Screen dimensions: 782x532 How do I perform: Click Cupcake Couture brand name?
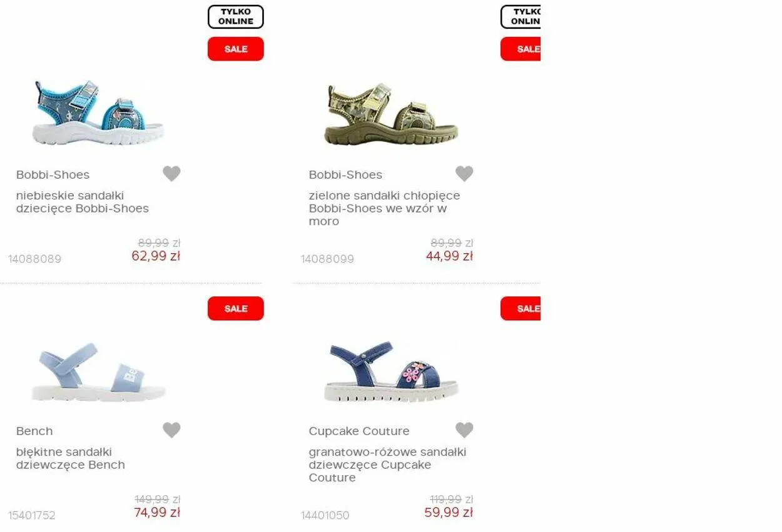(x=359, y=431)
